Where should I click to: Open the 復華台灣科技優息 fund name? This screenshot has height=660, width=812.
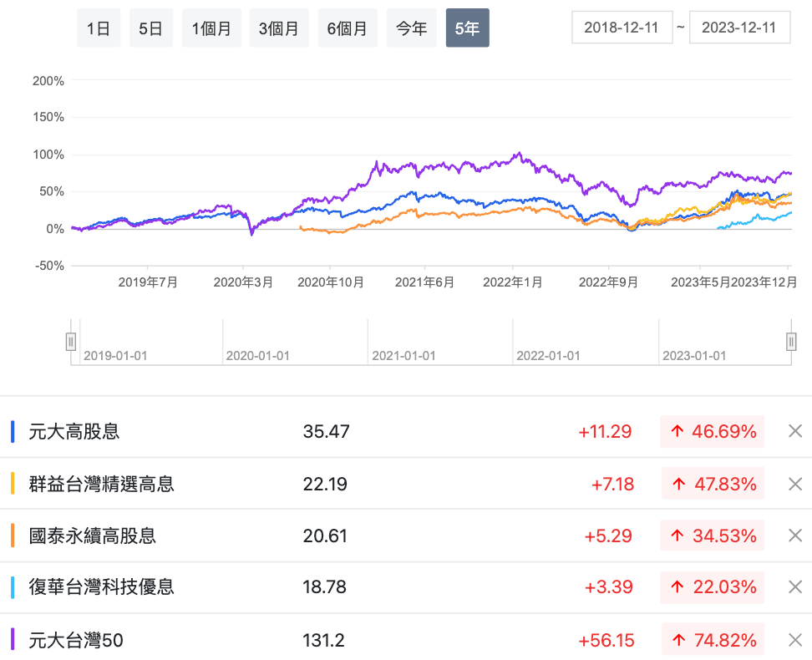pos(102,587)
